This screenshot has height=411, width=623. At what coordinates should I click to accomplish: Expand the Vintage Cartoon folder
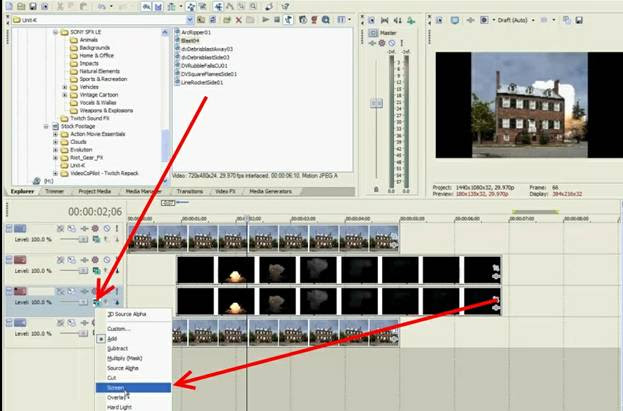tap(65, 95)
